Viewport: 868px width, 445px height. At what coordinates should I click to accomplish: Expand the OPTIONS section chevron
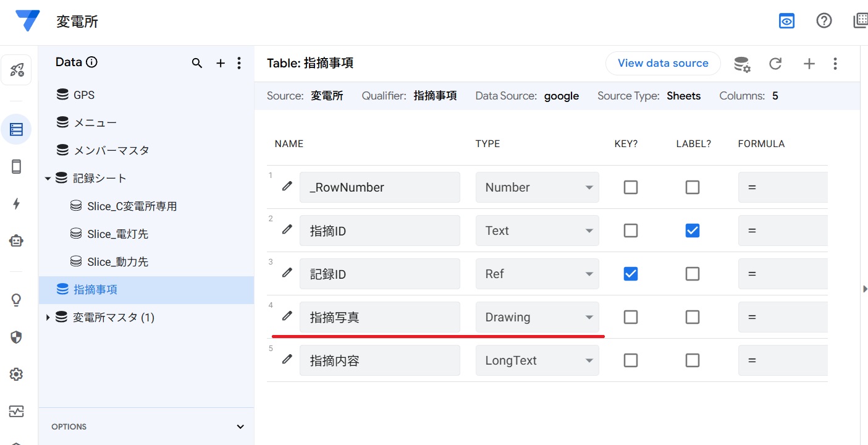(240, 426)
